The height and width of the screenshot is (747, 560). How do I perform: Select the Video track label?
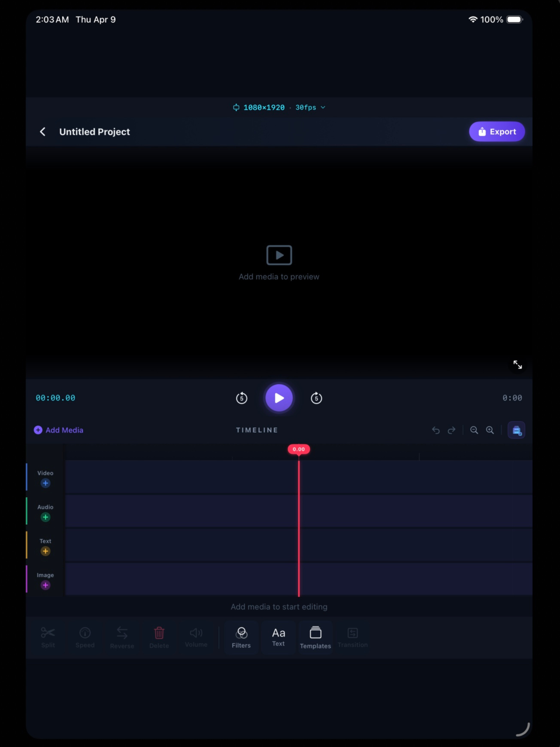(x=45, y=473)
